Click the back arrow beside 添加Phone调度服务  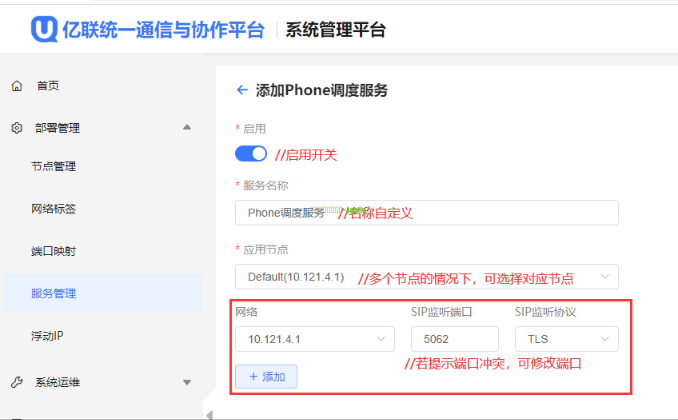pos(241,90)
